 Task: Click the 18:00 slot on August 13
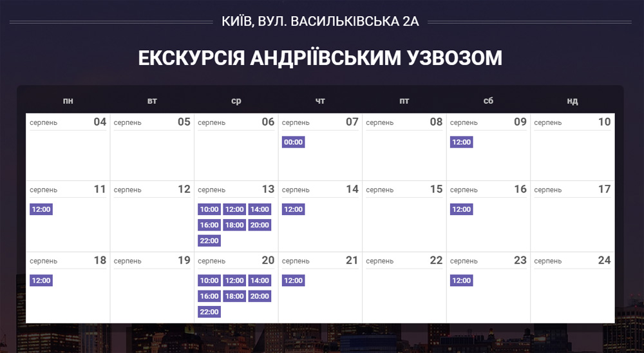234,225
